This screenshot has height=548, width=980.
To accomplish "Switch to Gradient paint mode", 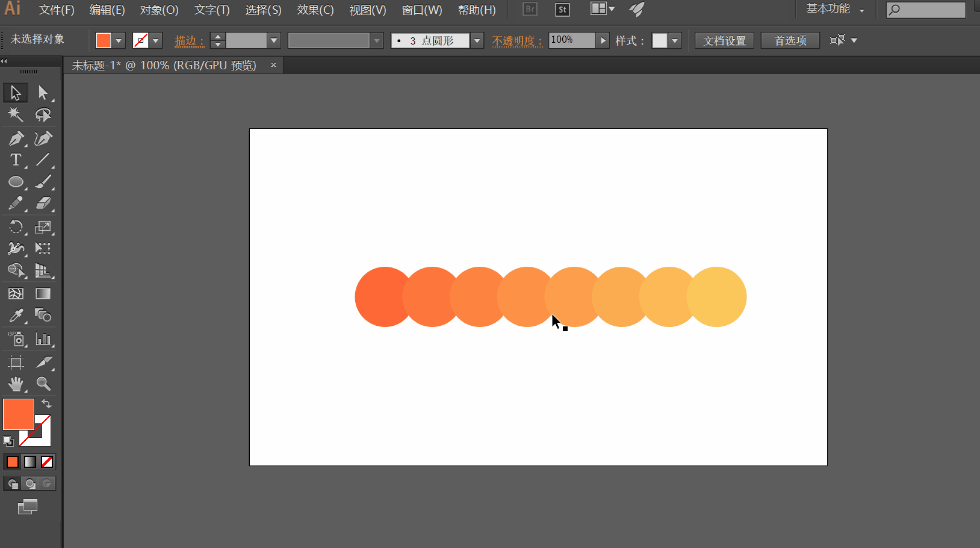I will 30,462.
